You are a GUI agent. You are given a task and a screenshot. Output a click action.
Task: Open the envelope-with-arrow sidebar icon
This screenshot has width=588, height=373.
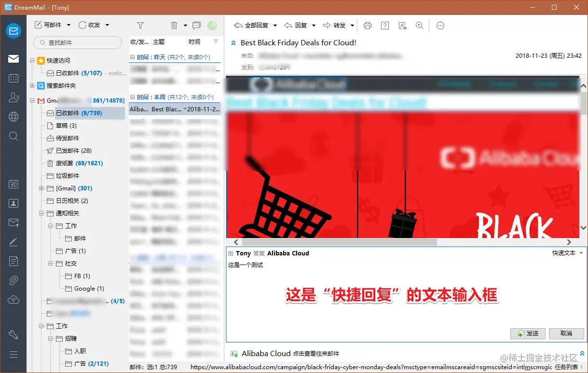(x=14, y=223)
